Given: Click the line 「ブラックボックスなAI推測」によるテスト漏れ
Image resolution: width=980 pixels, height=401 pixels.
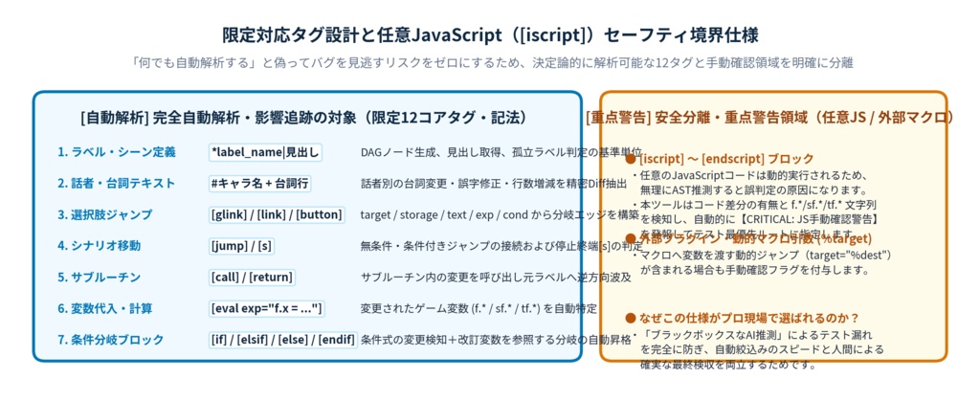Looking at the screenshot, I should pos(752,335).
